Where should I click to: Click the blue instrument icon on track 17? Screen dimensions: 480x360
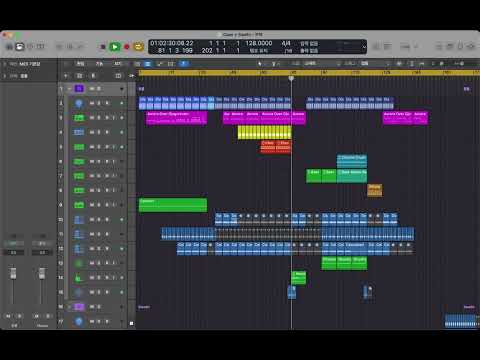(x=79, y=321)
